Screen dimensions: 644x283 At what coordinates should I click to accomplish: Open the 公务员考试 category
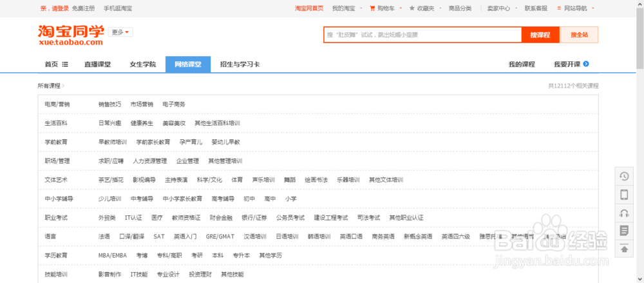[290, 218]
